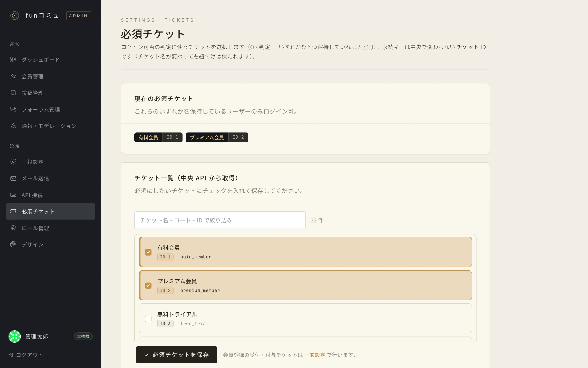
Task: Click the free_trial code text
Action: (x=194, y=323)
